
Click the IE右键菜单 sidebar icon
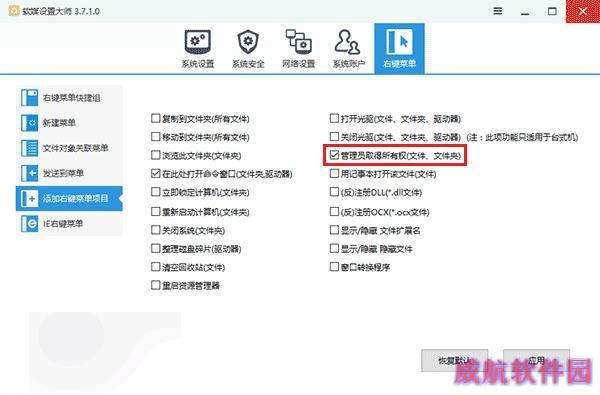coord(29,224)
